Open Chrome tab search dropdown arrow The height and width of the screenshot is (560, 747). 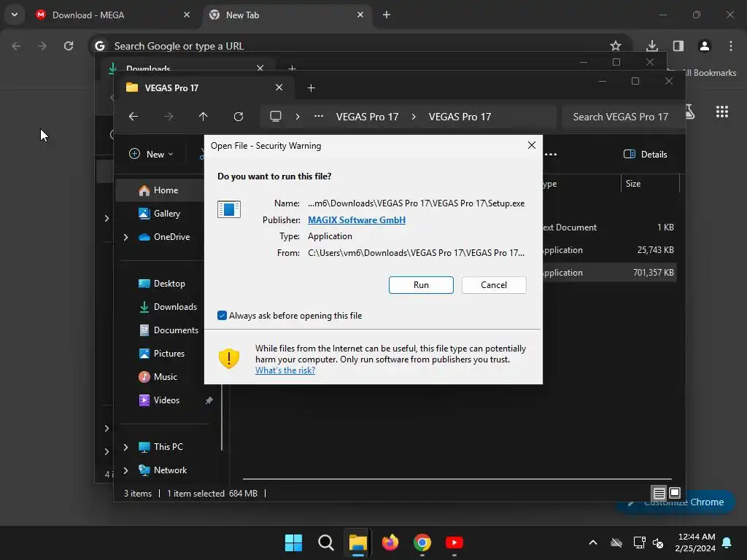(15, 15)
